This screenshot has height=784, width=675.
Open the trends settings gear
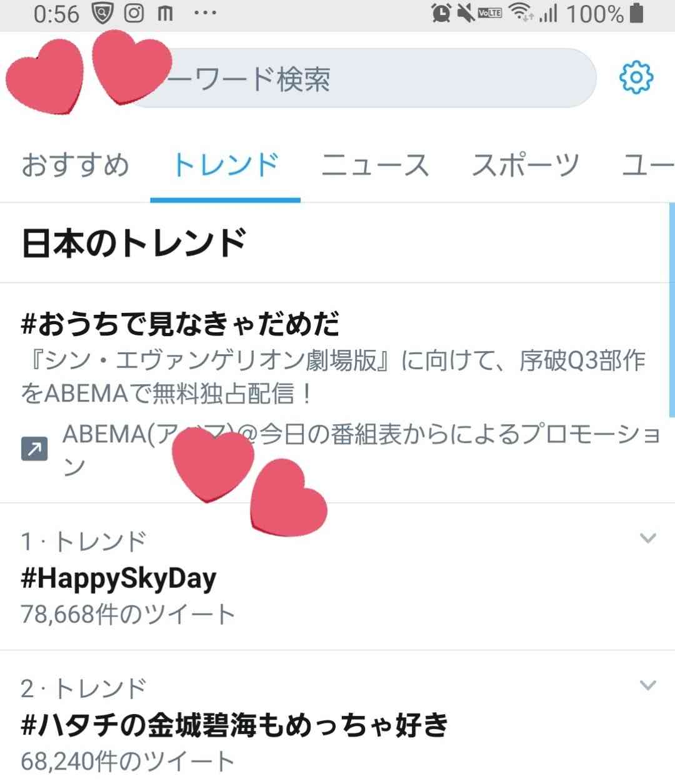(636, 78)
